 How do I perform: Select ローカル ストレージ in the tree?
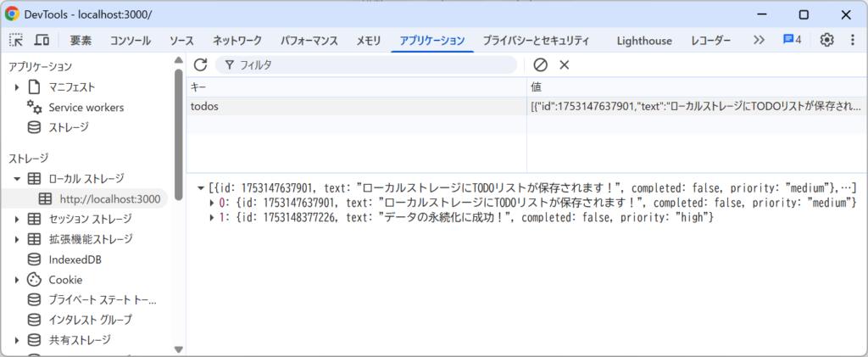click(86, 178)
